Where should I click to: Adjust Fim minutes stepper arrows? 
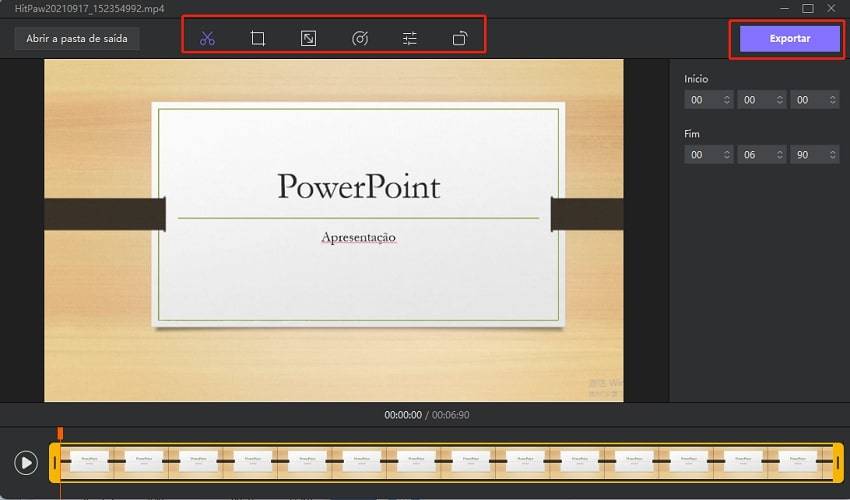780,155
